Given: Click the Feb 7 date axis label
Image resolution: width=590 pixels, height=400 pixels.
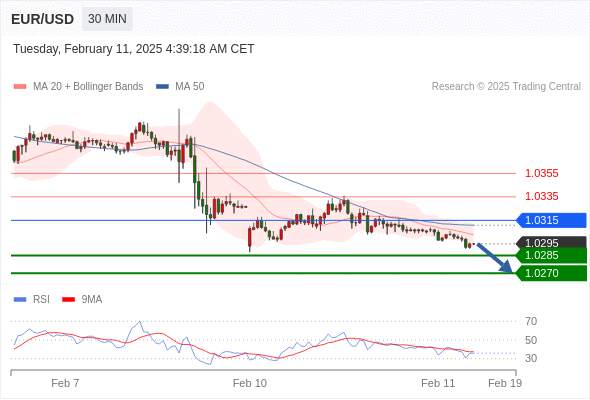Looking at the screenshot, I should coord(65,383).
